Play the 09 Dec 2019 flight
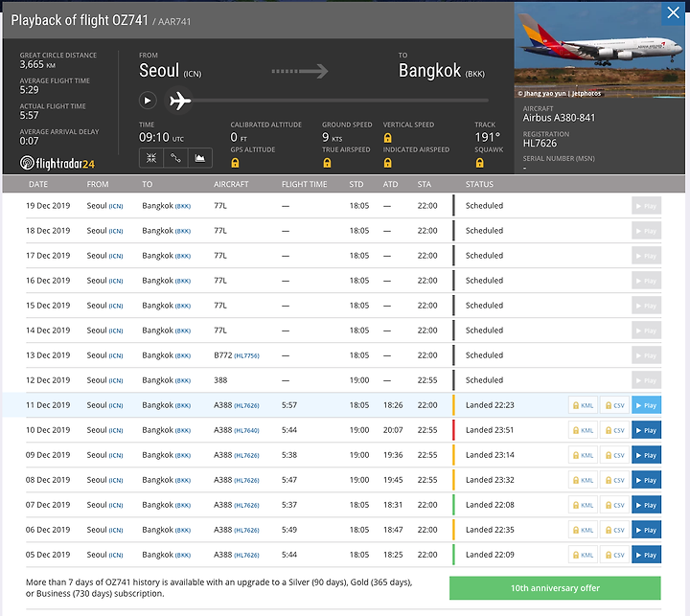Viewport: 690px width, 616px height. [647, 455]
